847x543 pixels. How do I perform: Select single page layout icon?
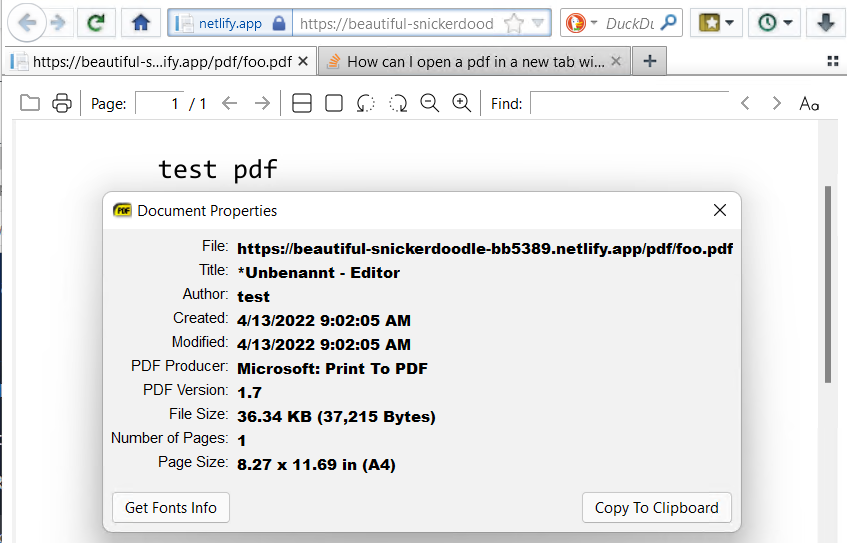click(x=334, y=103)
